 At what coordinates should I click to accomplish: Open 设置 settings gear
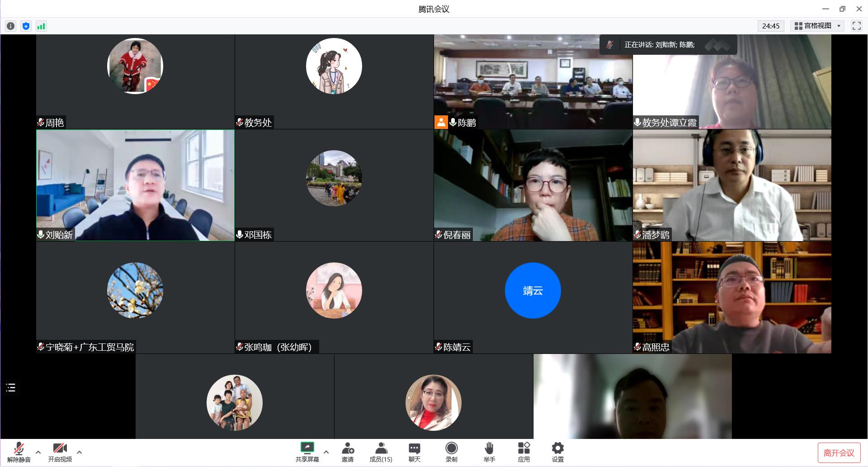tap(557, 452)
